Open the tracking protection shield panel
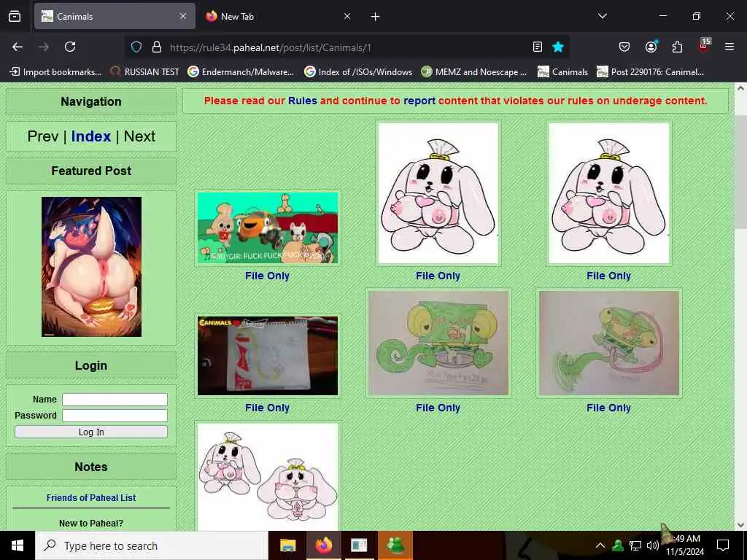Screen dimensions: 747x560 (x=136, y=47)
